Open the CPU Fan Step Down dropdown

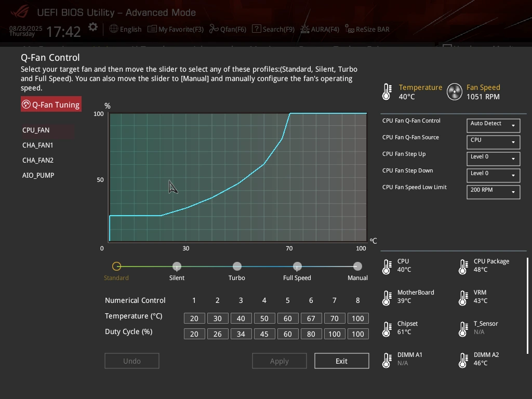494,176
